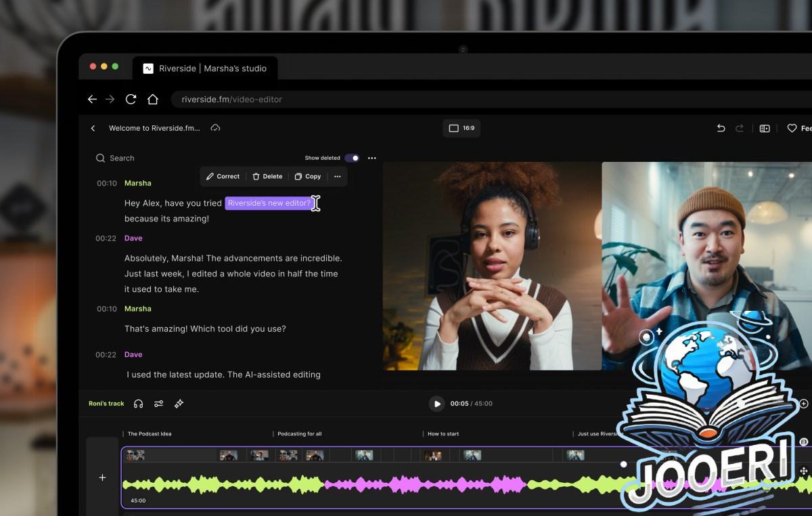Click the heart feedback icon
This screenshot has width=812, height=516.
(792, 128)
